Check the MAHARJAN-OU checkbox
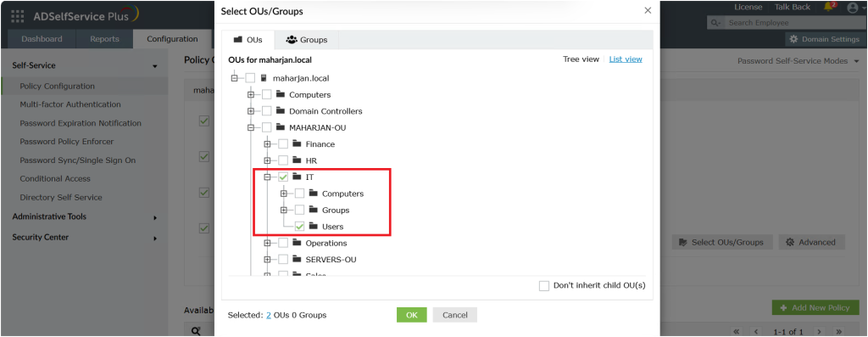The height and width of the screenshot is (337, 868). click(x=267, y=127)
